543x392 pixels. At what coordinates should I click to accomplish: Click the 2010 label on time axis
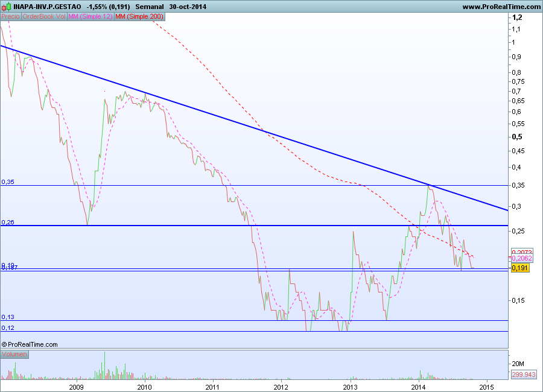[x=144, y=387]
